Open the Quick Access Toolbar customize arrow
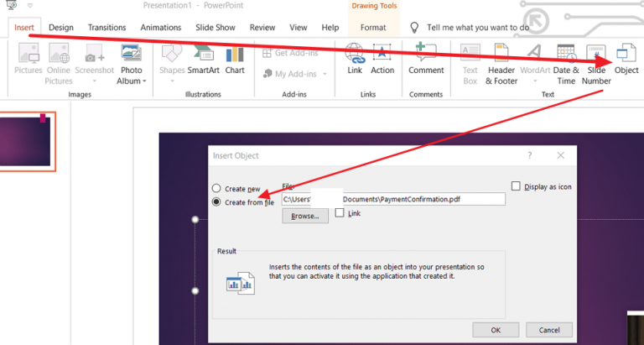Image resolution: width=644 pixels, height=345 pixels. click(x=30, y=5)
